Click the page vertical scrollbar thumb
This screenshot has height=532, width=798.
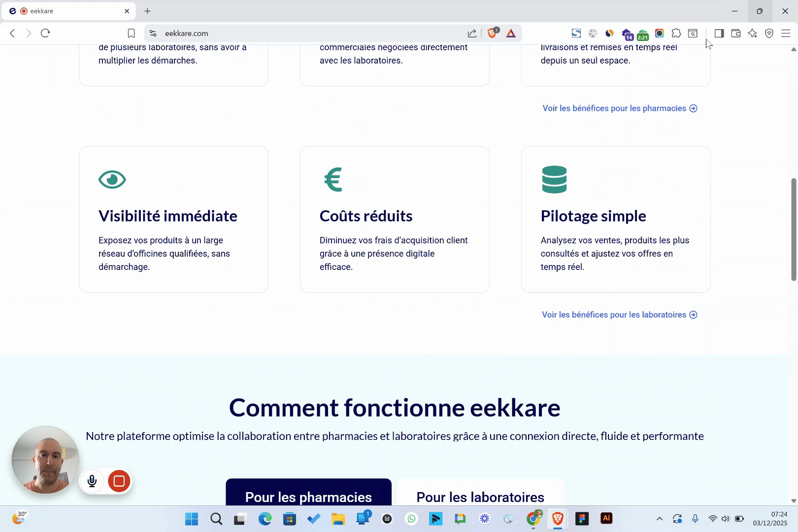pyautogui.click(x=794, y=229)
